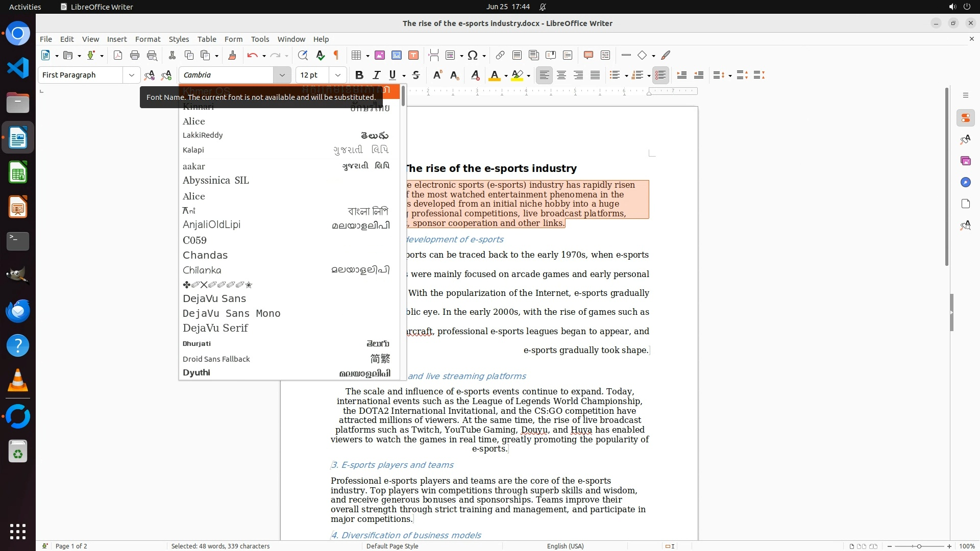The height and width of the screenshot is (551, 980).
Task: Click the Insert Image toolbar icon
Action: coord(380,55)
